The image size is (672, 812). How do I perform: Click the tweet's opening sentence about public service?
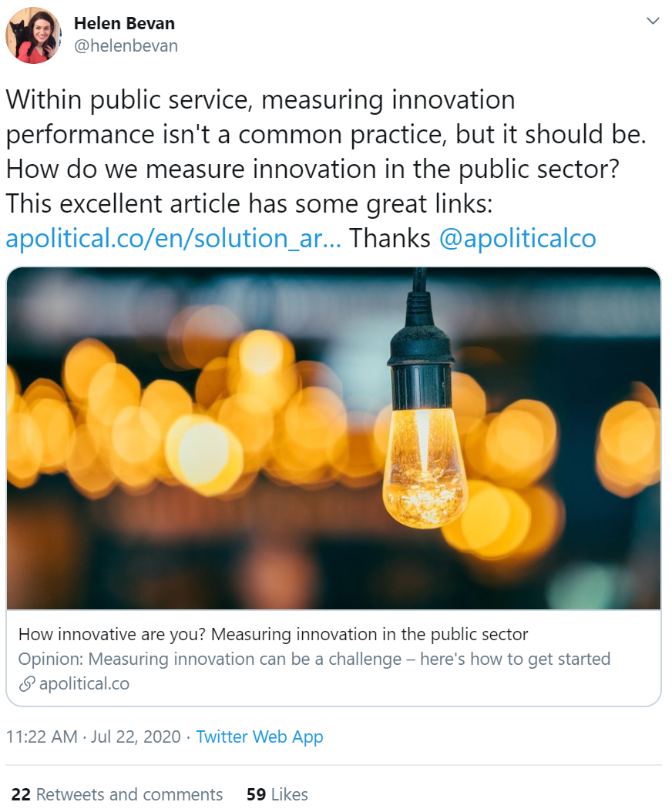(x=260, y=99)
